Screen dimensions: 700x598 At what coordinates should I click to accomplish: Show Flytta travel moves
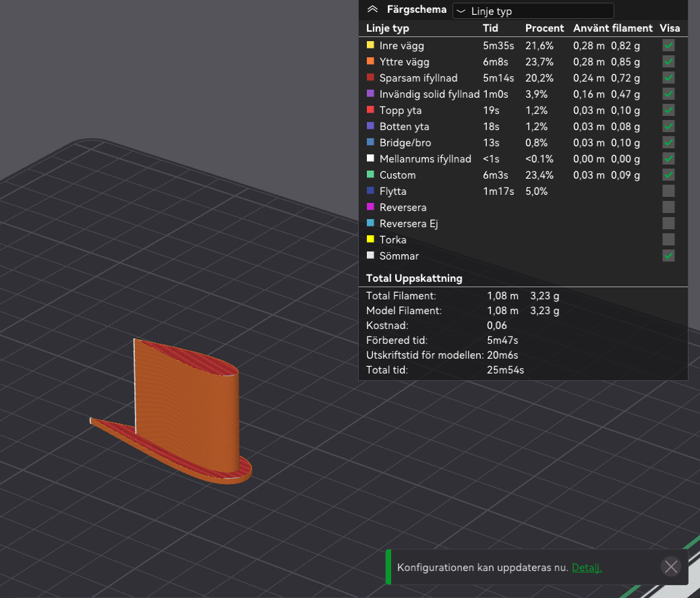click(x=668, y=191)
